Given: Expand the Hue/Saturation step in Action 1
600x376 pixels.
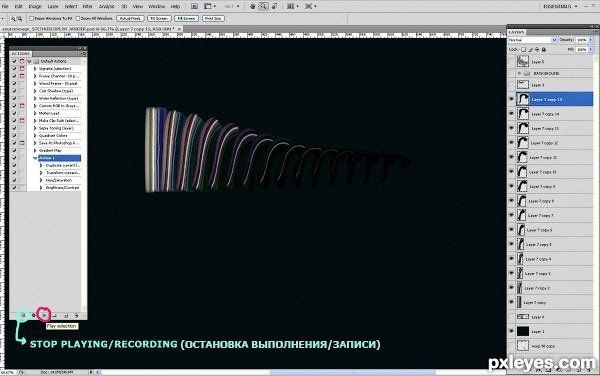Looking at the screenshot, I should [41, 180].
